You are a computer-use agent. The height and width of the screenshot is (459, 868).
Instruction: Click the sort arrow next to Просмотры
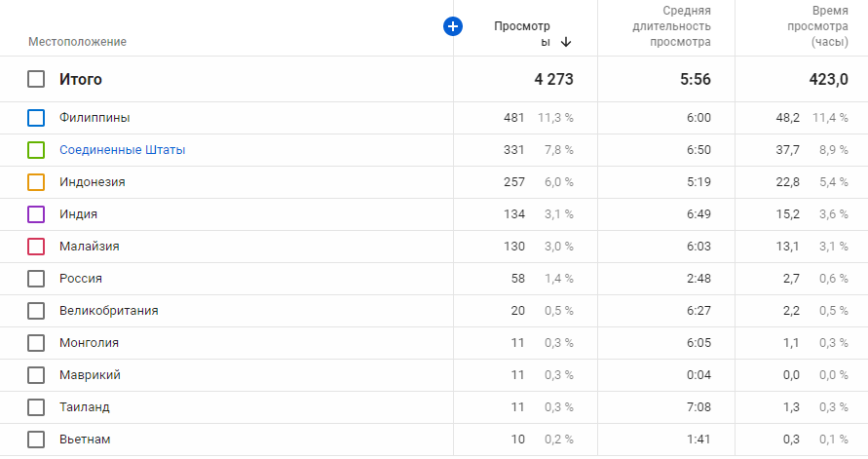pyautogui.click(x=566, y=42)
